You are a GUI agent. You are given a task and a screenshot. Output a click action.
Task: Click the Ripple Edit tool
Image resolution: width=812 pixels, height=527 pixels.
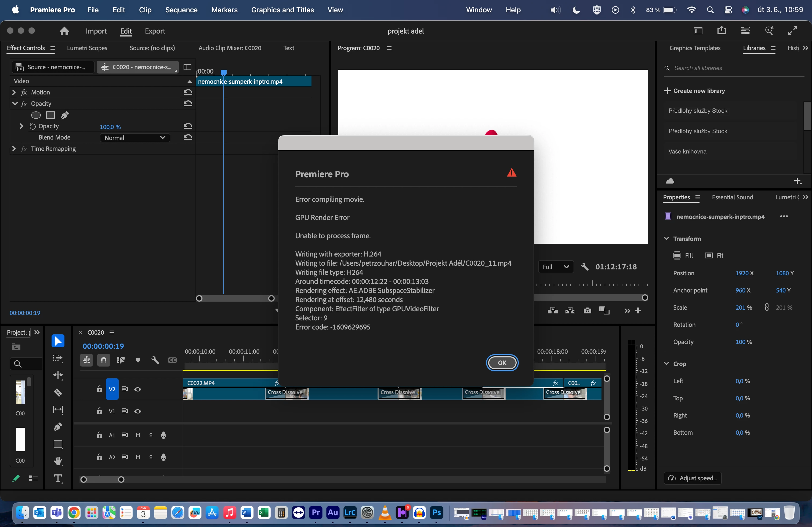[58, 375]
